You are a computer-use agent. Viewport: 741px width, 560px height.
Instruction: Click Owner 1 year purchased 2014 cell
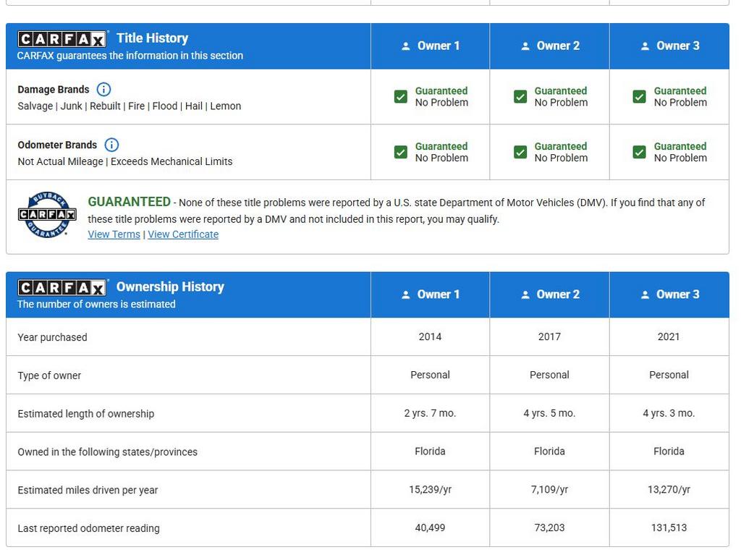click(x=430, y=336)
